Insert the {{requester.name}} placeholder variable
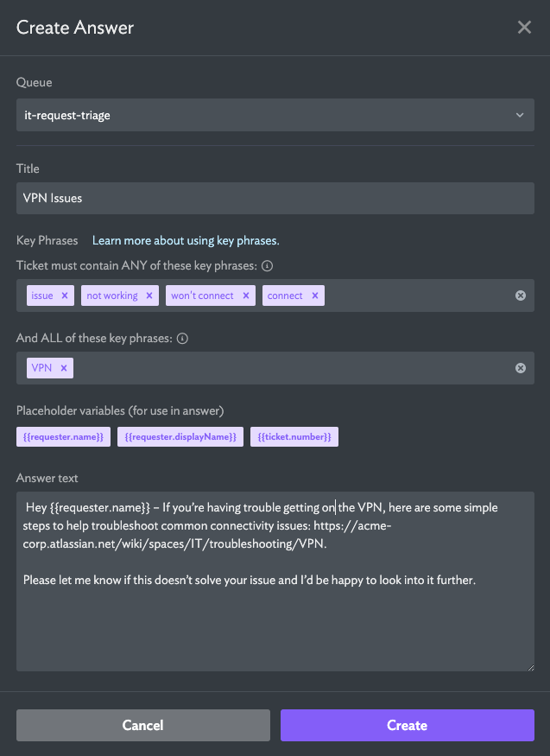 click(x=63, y=436)
